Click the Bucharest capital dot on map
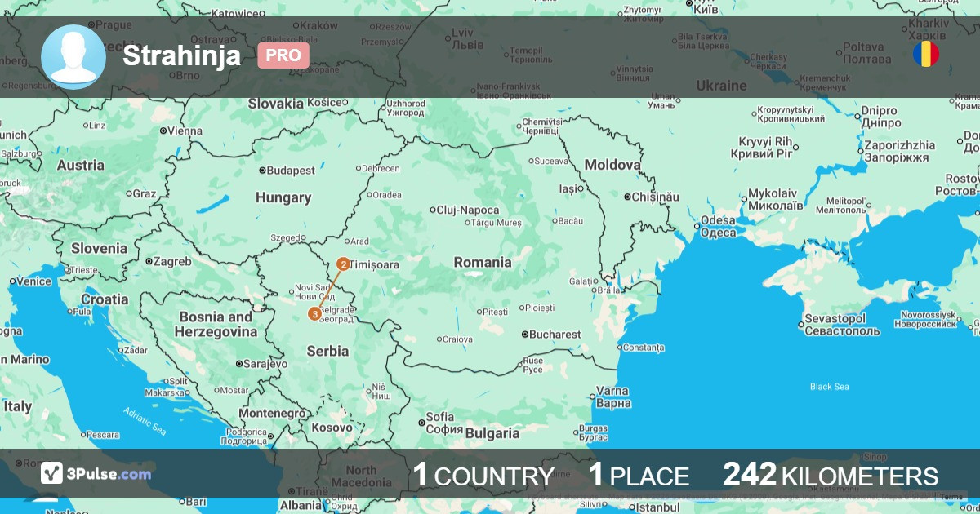 click(x=524, y=335)
